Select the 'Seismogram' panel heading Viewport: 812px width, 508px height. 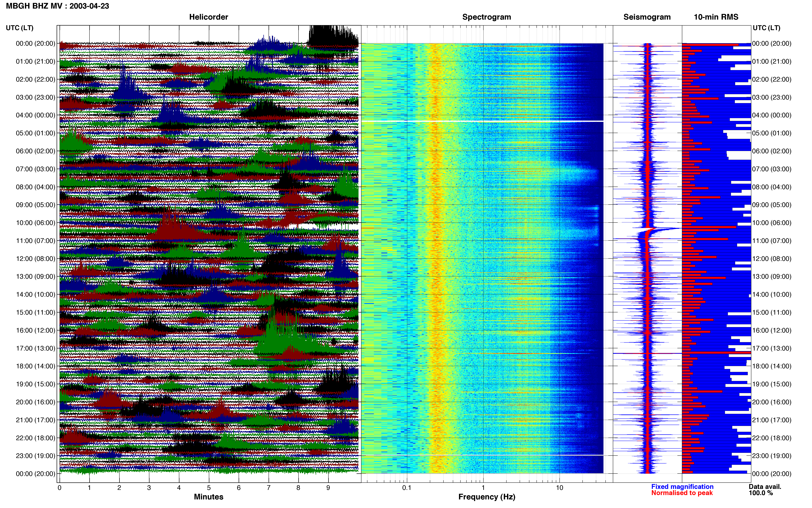point(647,17)
